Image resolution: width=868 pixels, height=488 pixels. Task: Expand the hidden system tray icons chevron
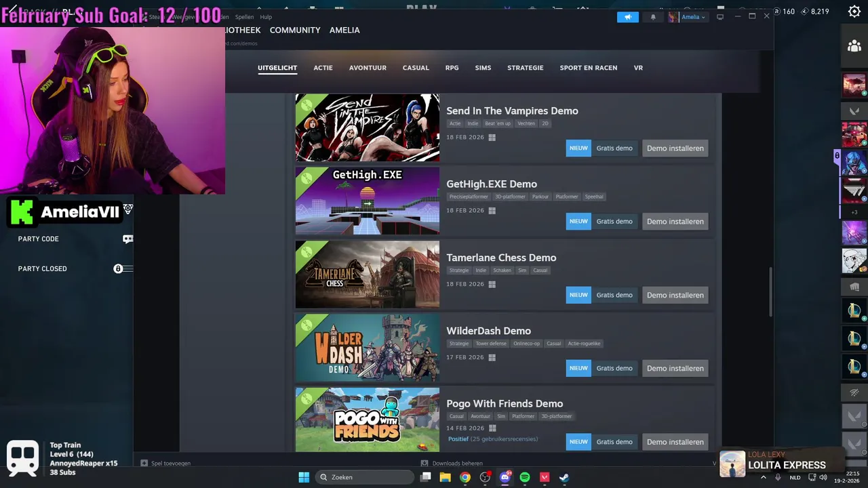[x=764, y=477]
